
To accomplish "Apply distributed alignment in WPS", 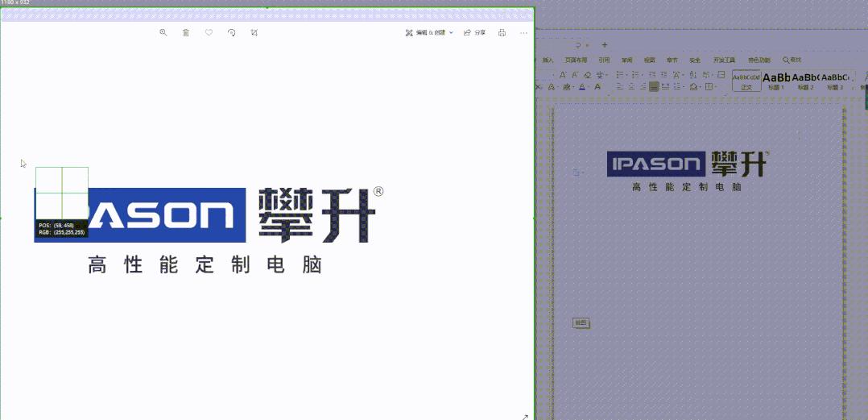I will (665, 86).
